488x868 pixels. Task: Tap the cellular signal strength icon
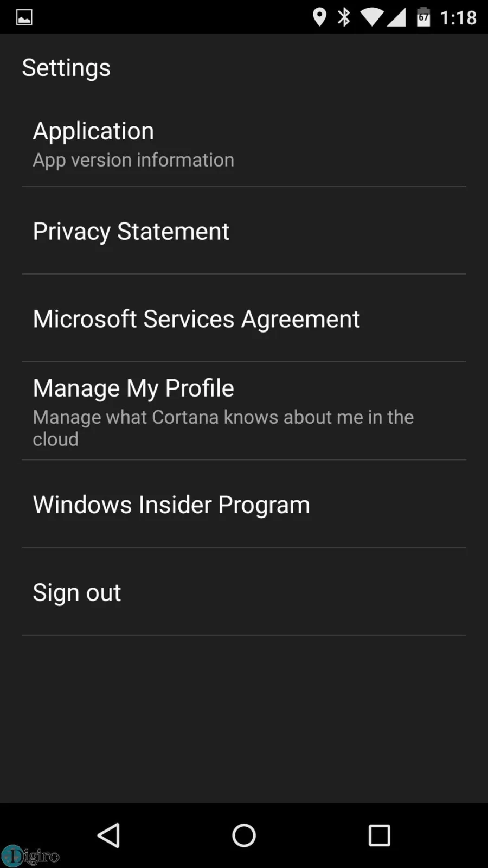tap(396, 17)
